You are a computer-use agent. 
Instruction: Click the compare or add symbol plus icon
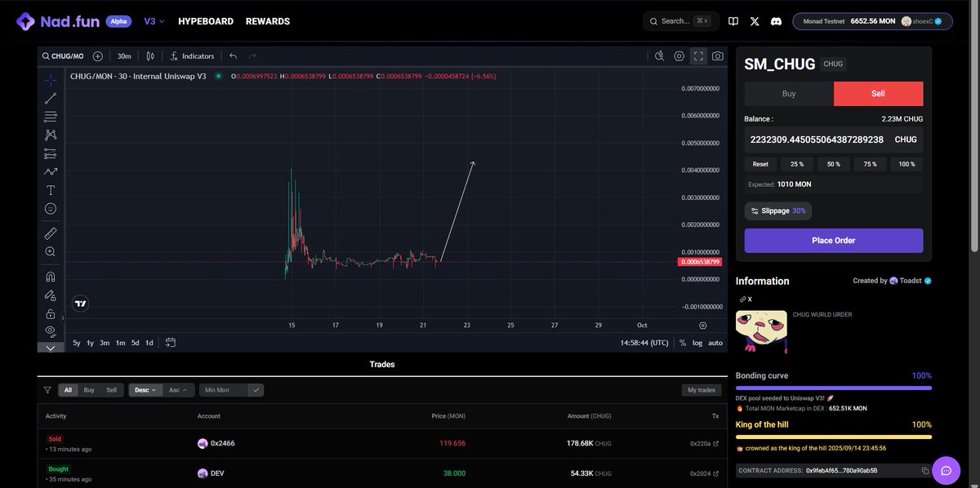pos(98,56)
